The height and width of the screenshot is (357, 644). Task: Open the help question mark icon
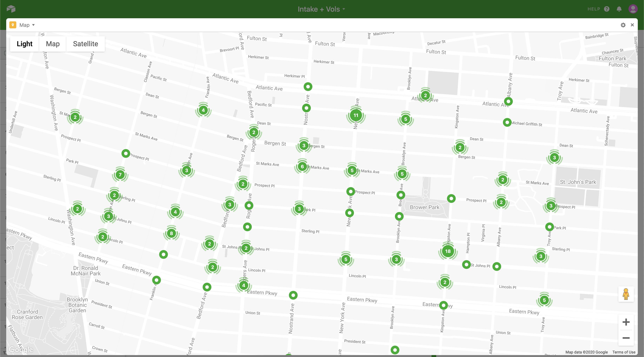[607, 9]
